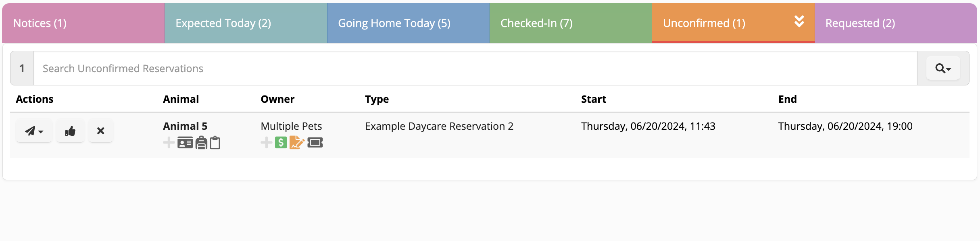The image size is (980, 241).
Task: Cancel the reservation using the X icon
Action: tap(100, 131)
